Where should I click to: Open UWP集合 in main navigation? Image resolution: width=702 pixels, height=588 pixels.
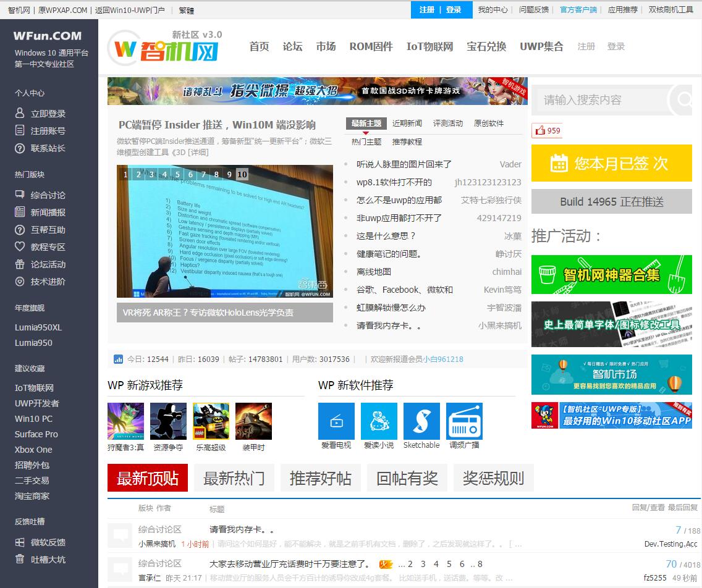[541, 46]
